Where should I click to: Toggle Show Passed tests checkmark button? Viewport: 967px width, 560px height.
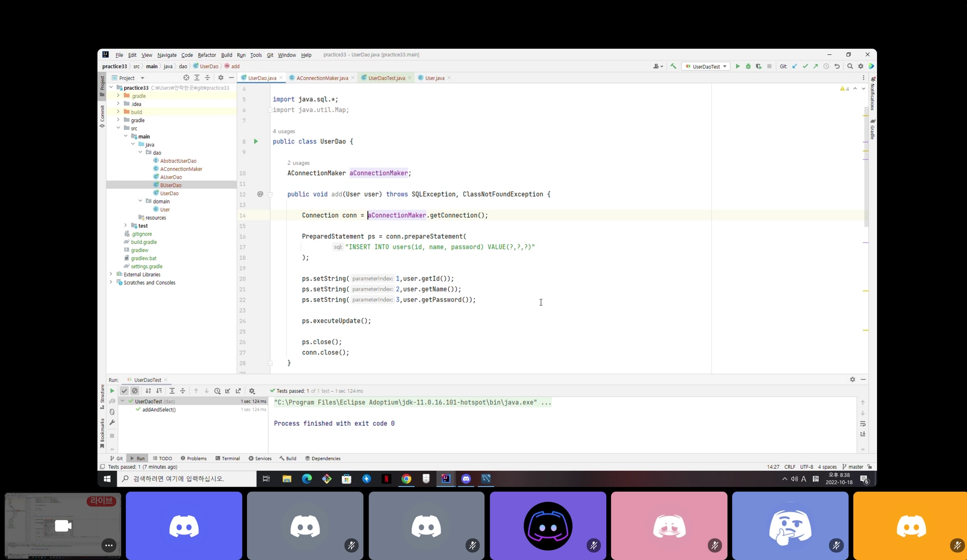pos(124,391)
